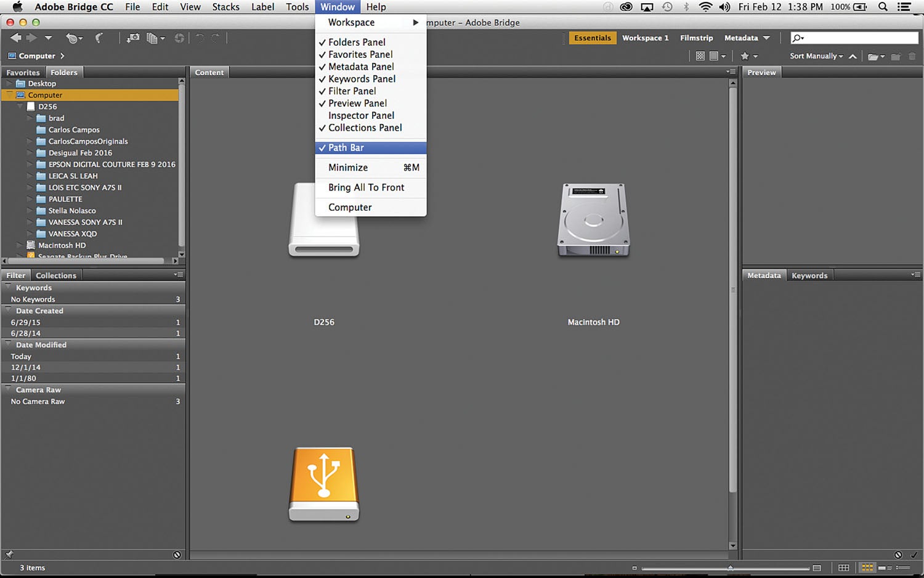Choose Bring All To Front
Screen dimensions: 924x578
[367, 187]
